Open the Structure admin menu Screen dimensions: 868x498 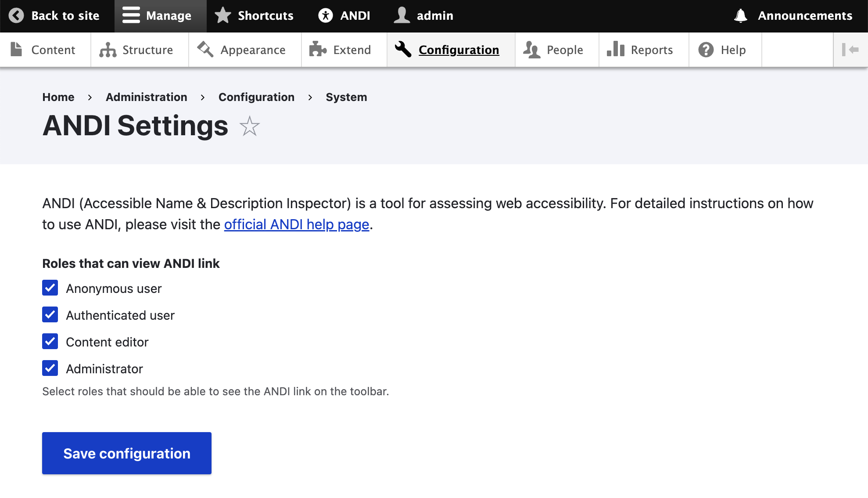click(136, 50)
